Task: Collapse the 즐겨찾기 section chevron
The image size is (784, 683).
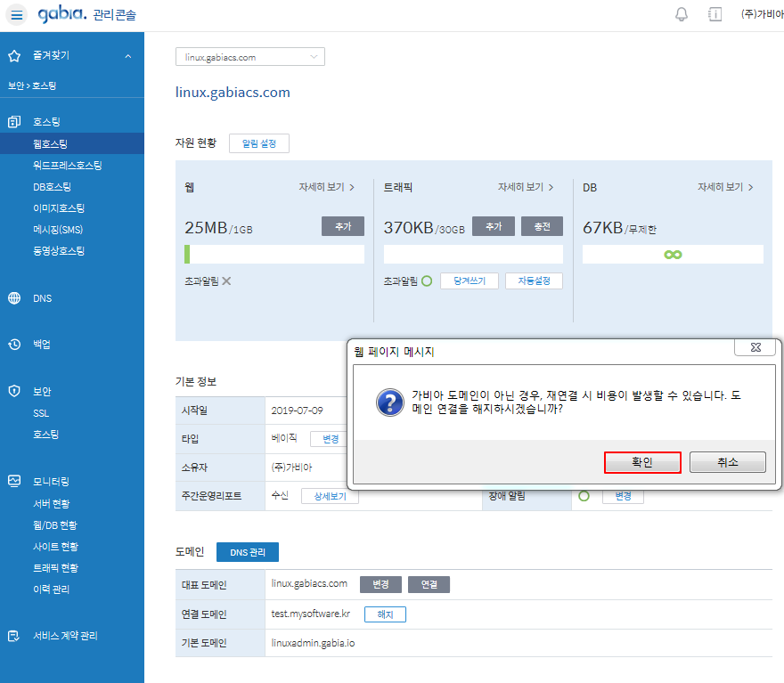Action: (x=127, y=56)
